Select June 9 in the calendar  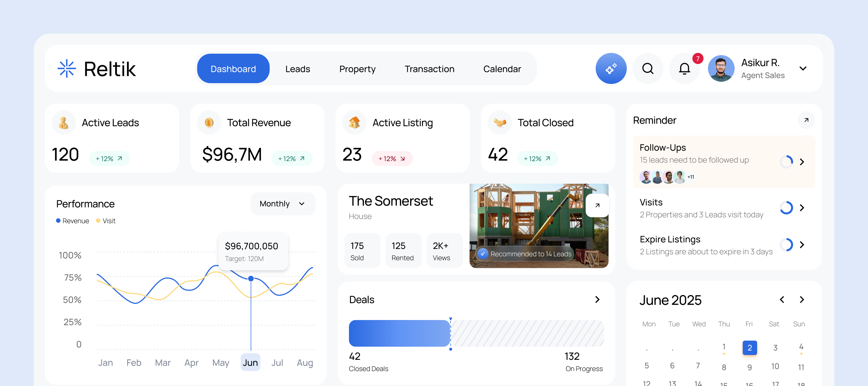click(749, 367)
